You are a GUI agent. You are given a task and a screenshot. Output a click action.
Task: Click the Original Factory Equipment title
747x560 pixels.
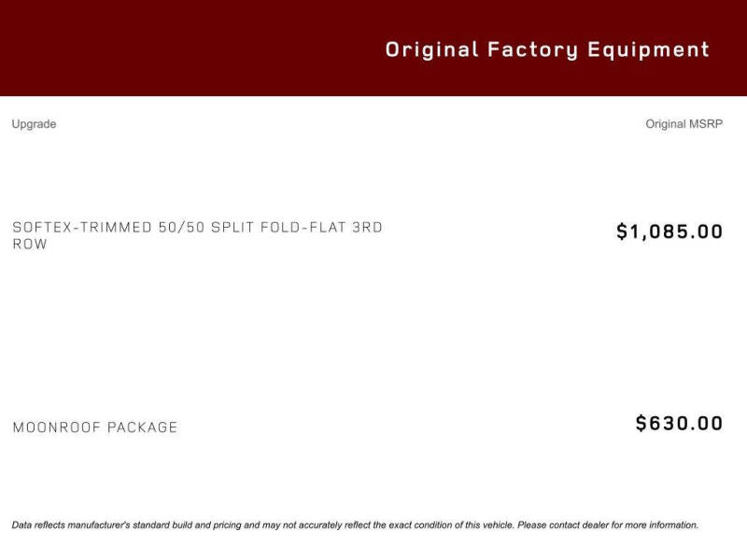547,50
